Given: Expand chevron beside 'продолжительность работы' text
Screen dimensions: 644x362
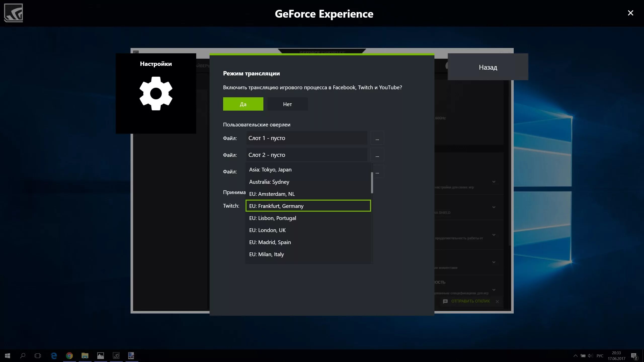Looking at the screenshot, I should click(494, 235).
